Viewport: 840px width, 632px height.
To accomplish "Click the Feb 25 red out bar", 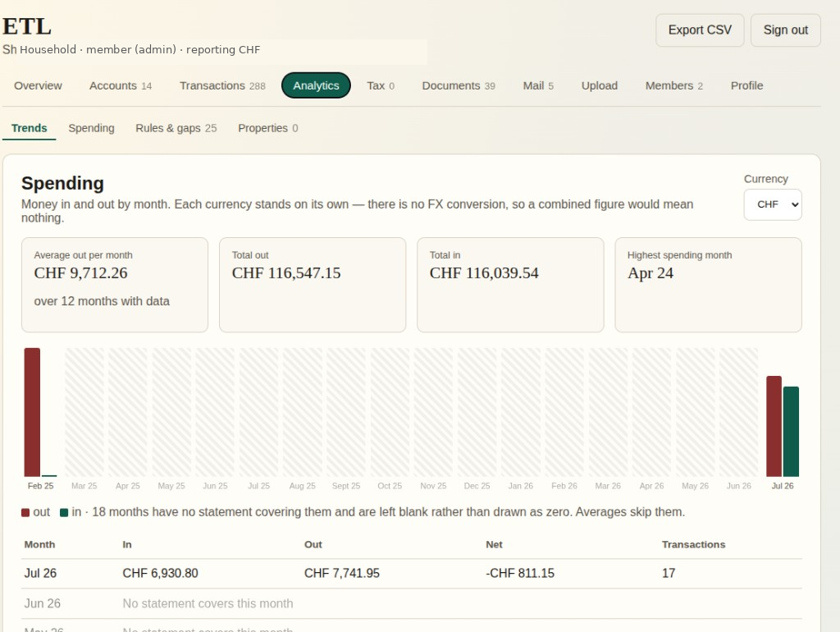I will (x=32, y=412).
